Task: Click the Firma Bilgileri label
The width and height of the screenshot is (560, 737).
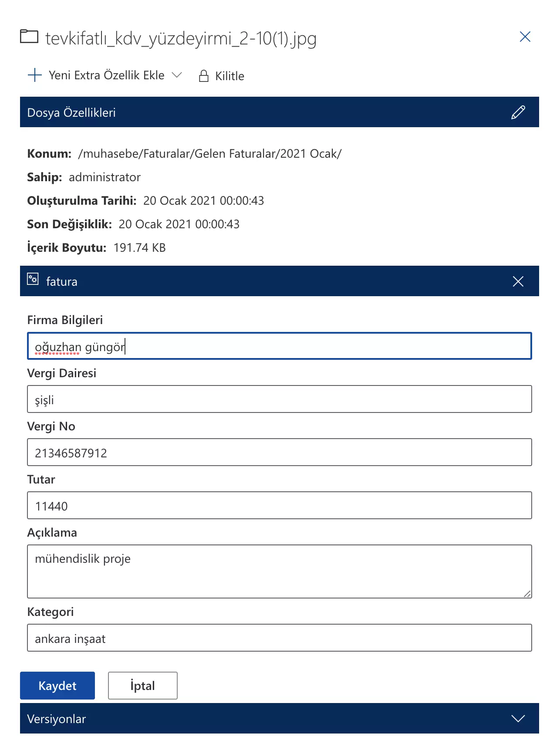Action: [x=65, y=320]
